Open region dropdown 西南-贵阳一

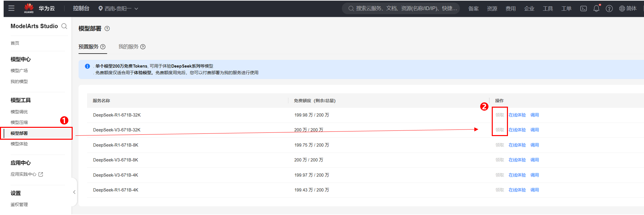118,9
